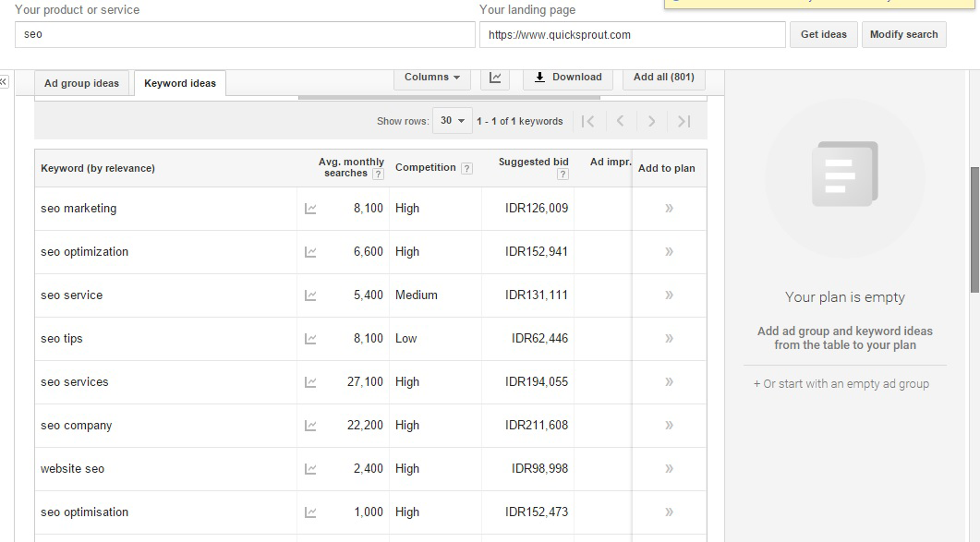Open the Columns dropdown

(432, 78)
